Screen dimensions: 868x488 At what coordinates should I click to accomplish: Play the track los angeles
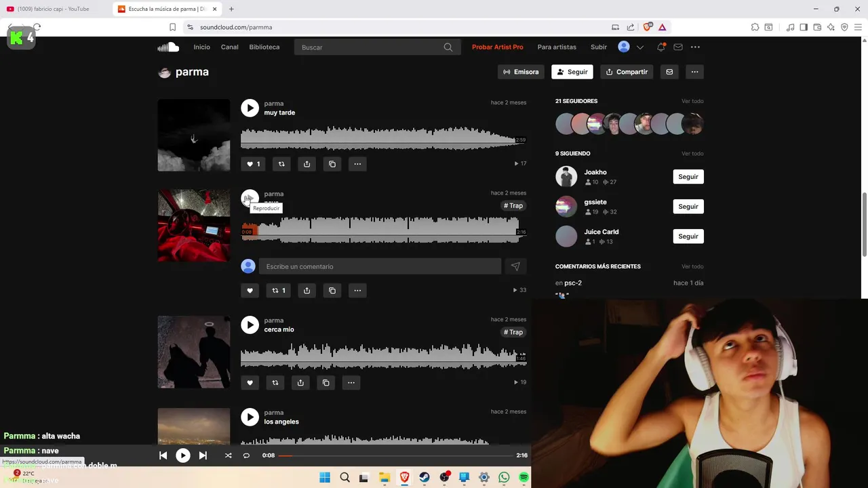click(x=250, y=417)
